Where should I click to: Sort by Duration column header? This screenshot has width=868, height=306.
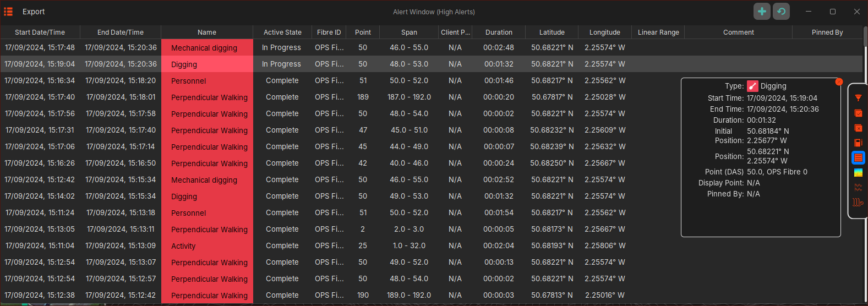[x=499, y=32]
